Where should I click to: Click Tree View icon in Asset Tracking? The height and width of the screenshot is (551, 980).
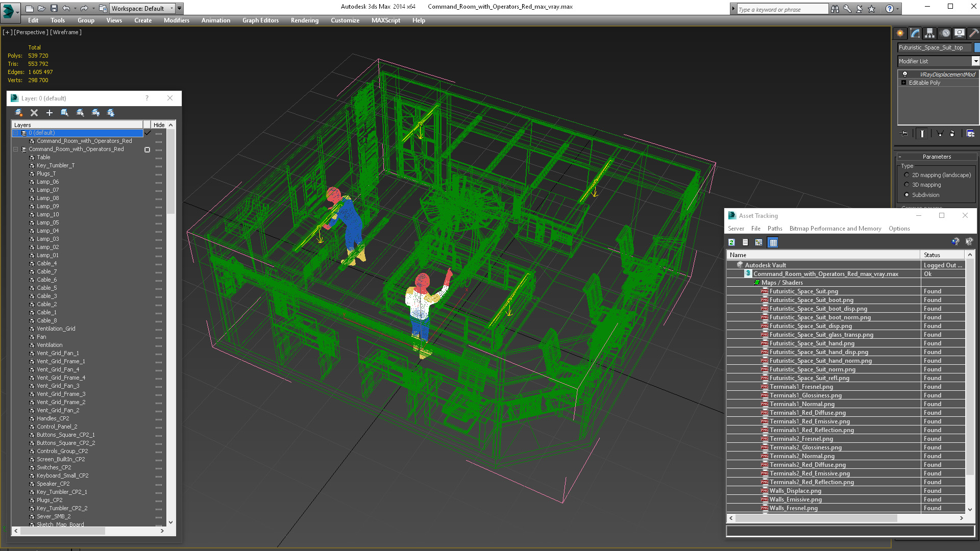pos(759,242)
